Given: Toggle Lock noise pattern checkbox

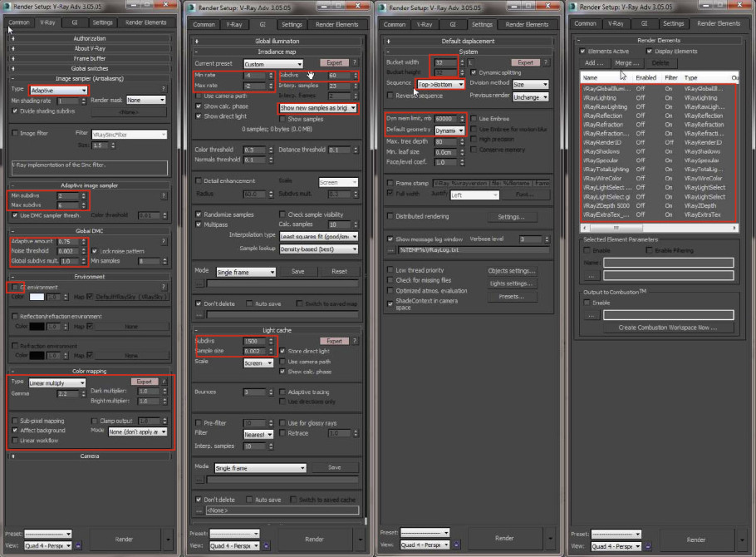Looking at the screenshot, I should point(95,251).
